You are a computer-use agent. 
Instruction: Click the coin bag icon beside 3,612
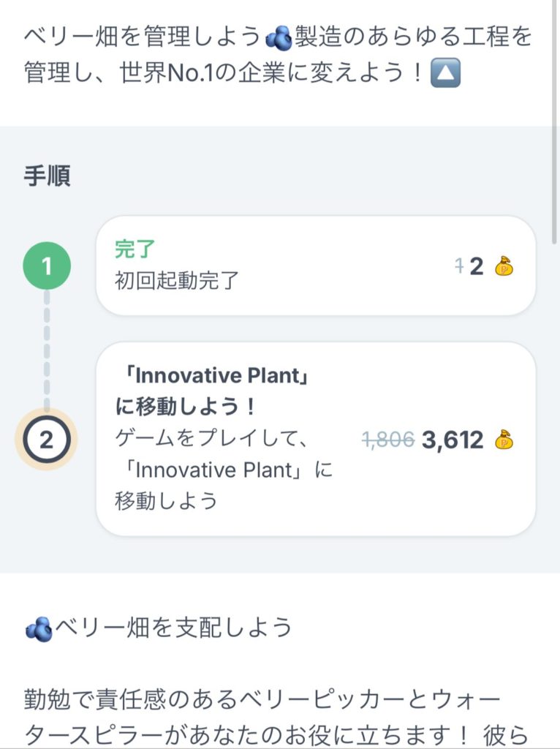504,440
